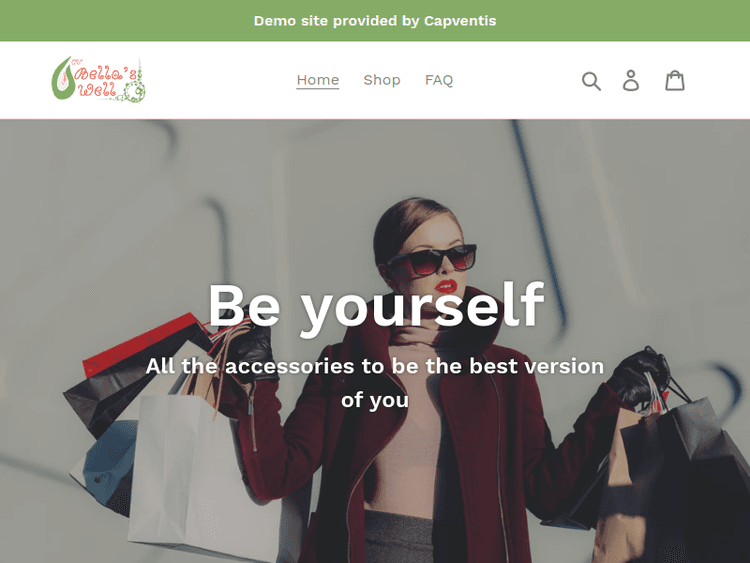The width and height of the screenshot is (750, 563).
Task: Click the green droplet in the logo
Action: (x=63, y=79)
